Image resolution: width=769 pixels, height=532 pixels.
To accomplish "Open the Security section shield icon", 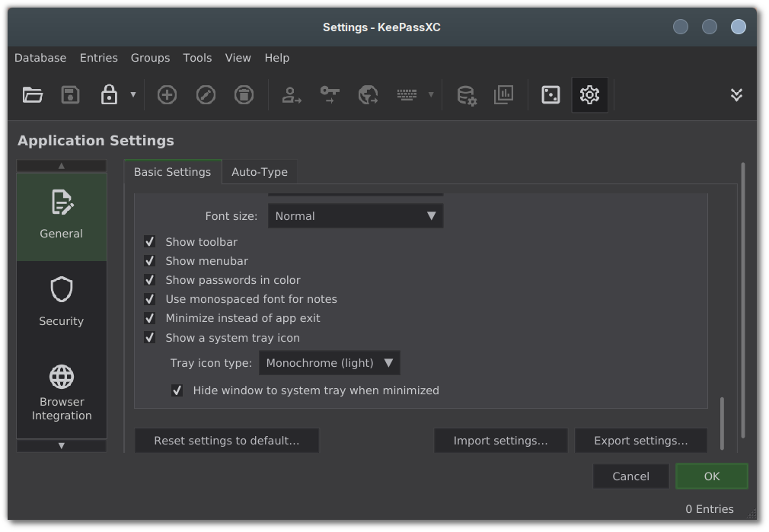I will pos(62,289).
